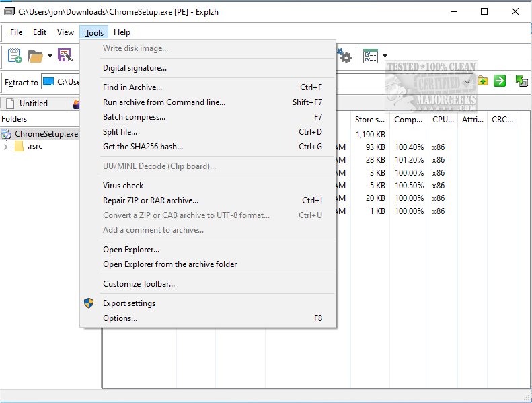This screenshot has height=403, width=532.
Task: Select Run archive from Command line...
Action: coord(208,102)
